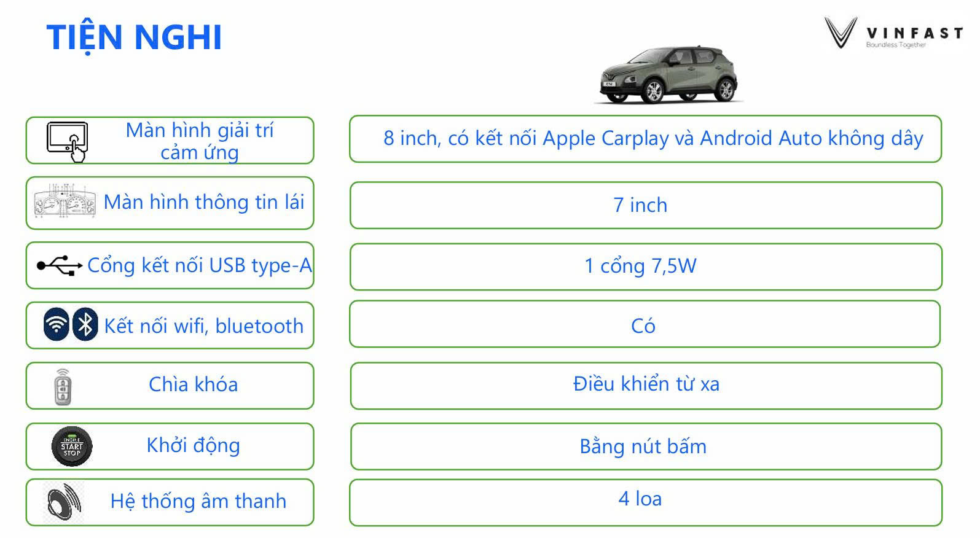Click the USB connector symbol icon

(x=60, y=265)
